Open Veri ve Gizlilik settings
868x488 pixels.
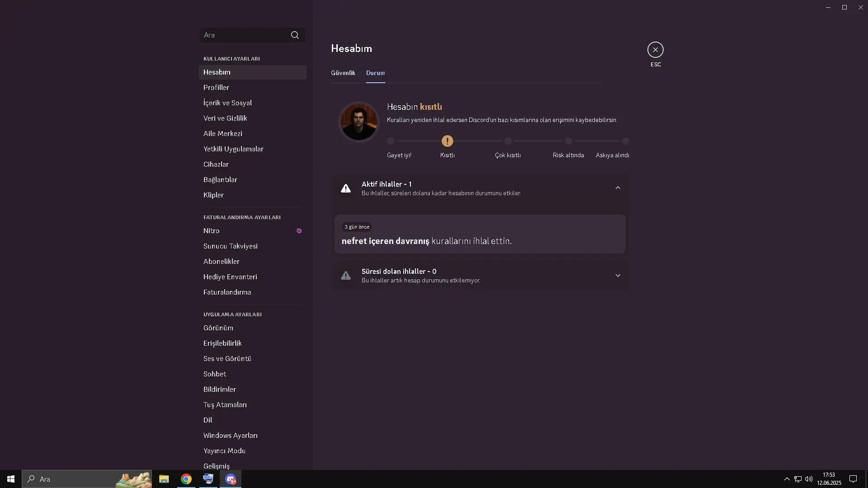coord(253,118)
